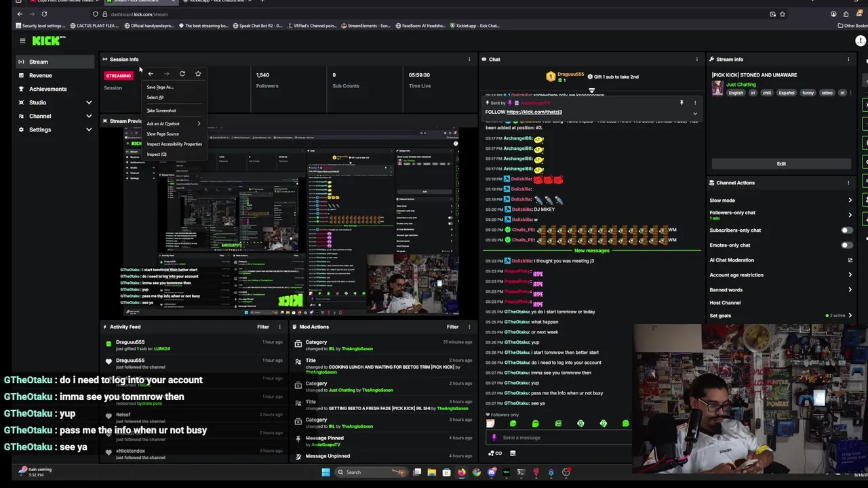The height and width of the screenshot is (488, 868).
Task: Open the hamburger menu beside the Kick logo
Action: click(x=22, y=41)
